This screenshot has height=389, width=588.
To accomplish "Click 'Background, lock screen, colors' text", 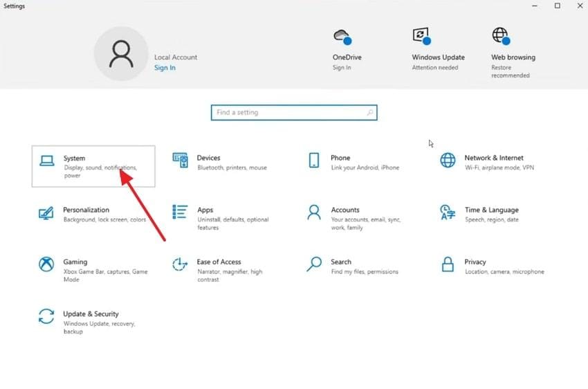I will (x=104, y=219).
